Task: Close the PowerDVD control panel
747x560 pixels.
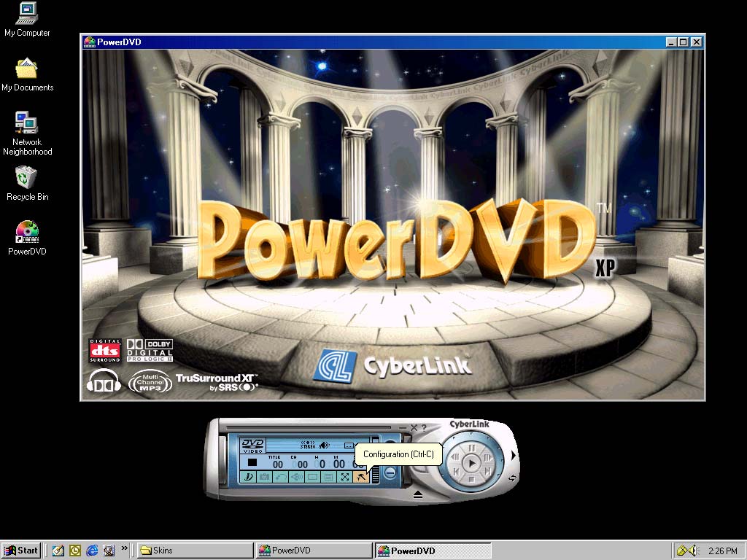Action: 414,428
